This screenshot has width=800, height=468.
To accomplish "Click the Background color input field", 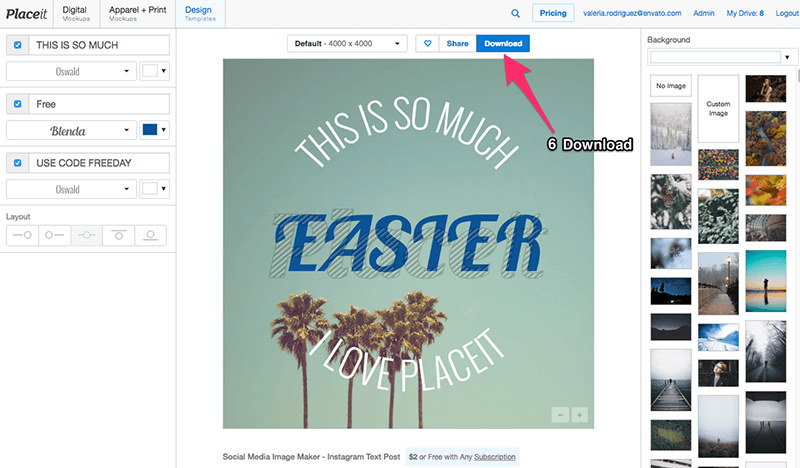I will click(x=715, y=57).
